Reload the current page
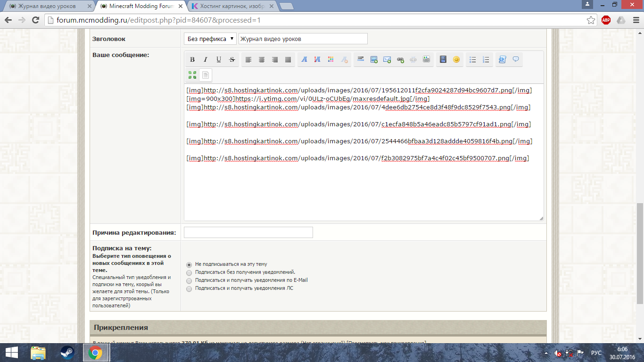Image resolution: width=644 pixels, height=362 pixels. (35, 20)
